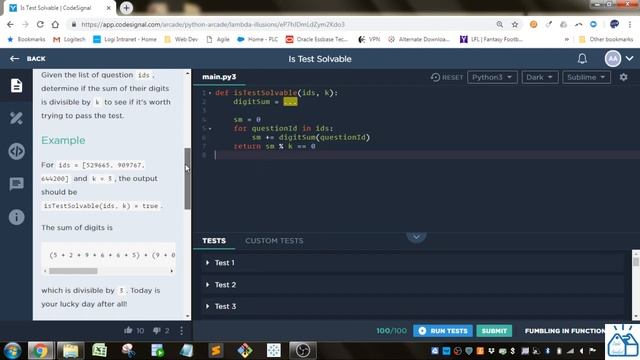This screenshot has height=360, width=640.
Task: Open File Explorer from the taskbar
Action: click(x=70, y=351)
